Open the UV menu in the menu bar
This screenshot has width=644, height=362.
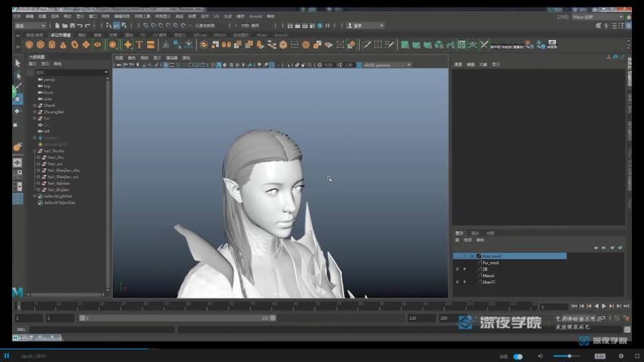pos(216,17)
